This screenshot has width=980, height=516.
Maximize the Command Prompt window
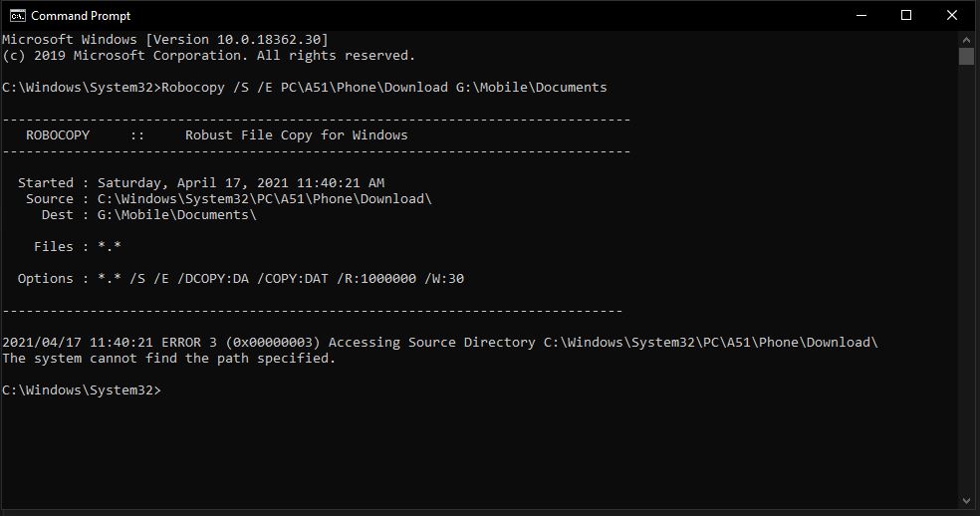[x=906, y=15]
